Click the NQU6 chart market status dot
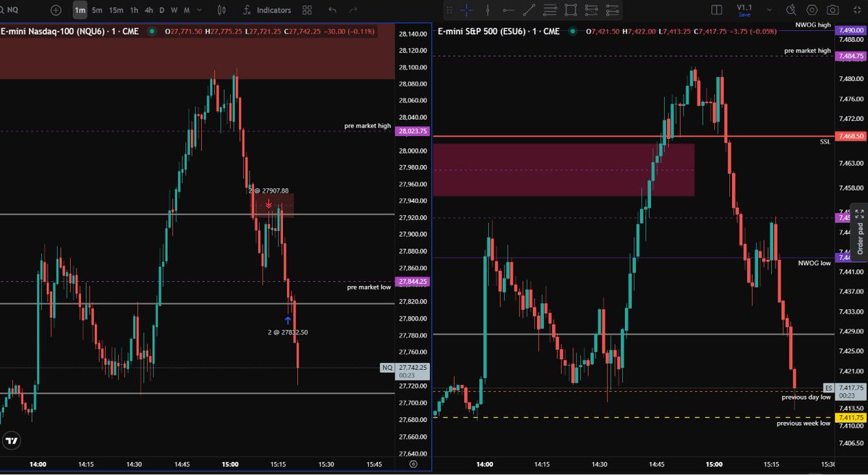 tap(152, 31)
